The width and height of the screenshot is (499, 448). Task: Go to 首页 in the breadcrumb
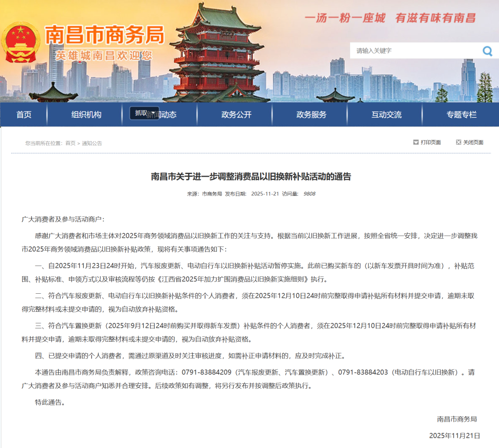click(x=70, y=143)
